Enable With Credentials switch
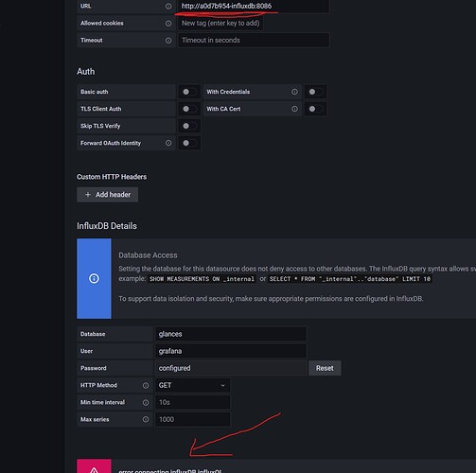476x473 pixels. (315, 92)
